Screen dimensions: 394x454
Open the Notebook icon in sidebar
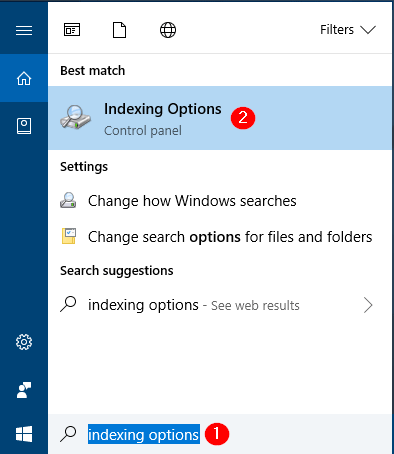pos(24,126)
